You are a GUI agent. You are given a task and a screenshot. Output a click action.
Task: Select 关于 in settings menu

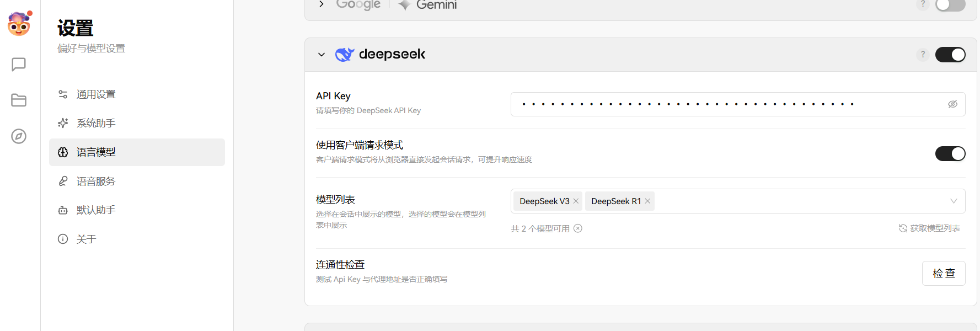point(137,239)
